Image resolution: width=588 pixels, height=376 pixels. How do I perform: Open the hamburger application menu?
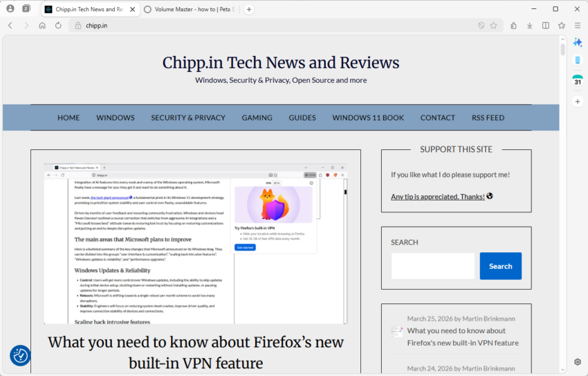click(x=578, y=26)
